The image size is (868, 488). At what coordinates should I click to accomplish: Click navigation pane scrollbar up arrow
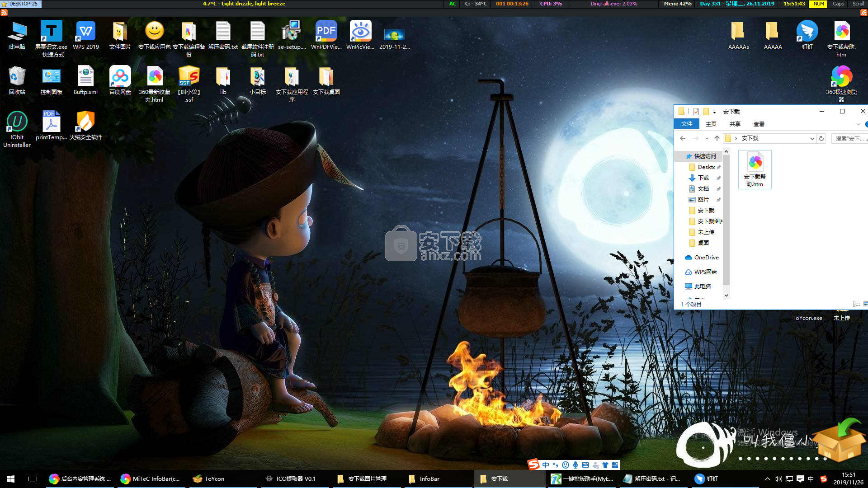point(726,151)
